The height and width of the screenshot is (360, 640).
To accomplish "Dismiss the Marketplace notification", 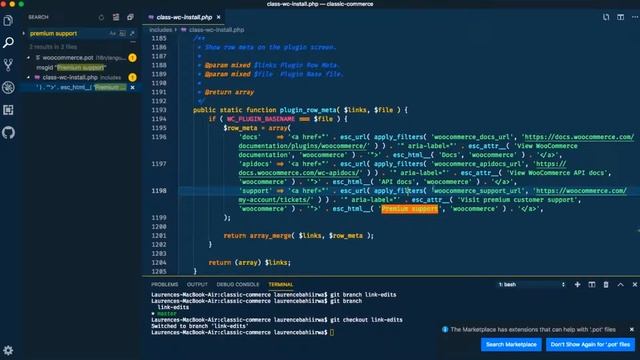I will 632,329.
